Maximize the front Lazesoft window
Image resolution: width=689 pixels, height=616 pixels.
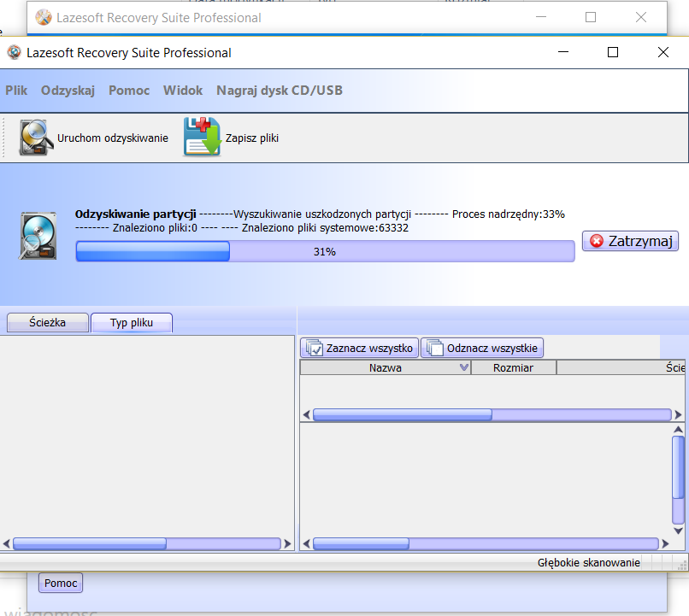[613, 52]
